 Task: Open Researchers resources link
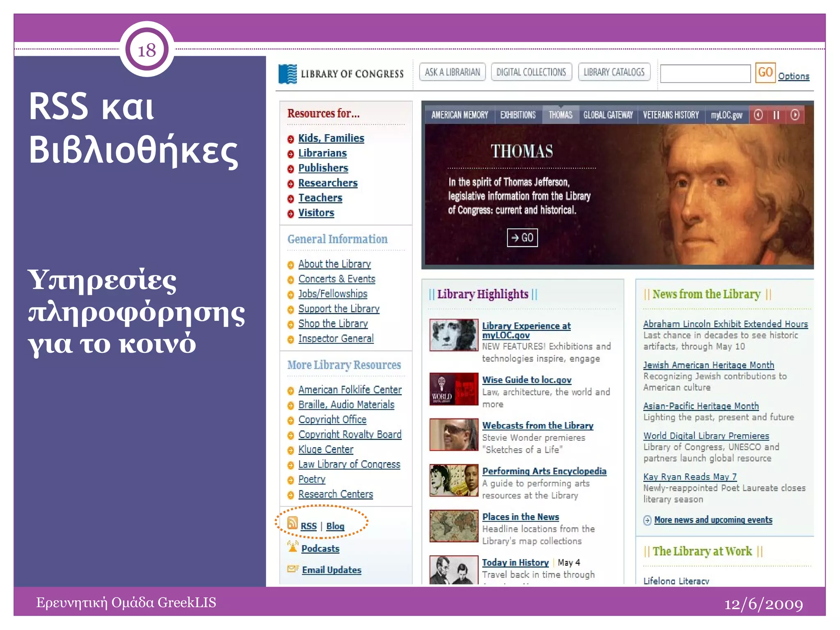(x=328, y=183)
